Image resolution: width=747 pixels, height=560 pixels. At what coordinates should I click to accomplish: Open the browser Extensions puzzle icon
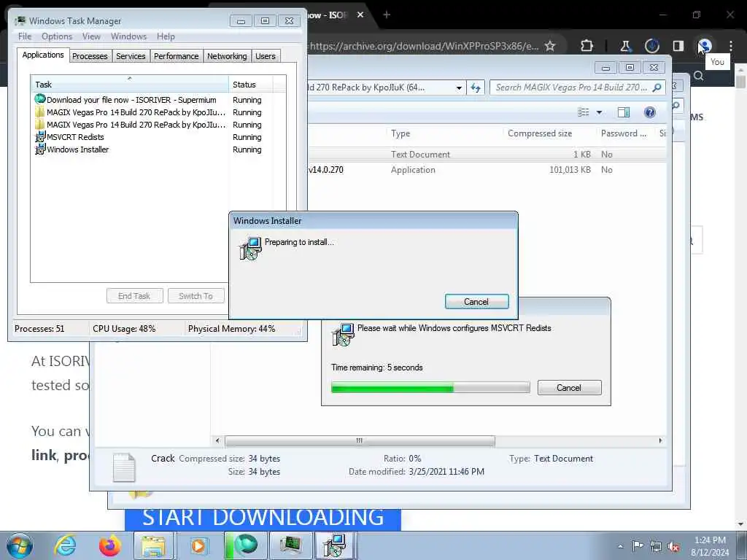click(587, 46)
